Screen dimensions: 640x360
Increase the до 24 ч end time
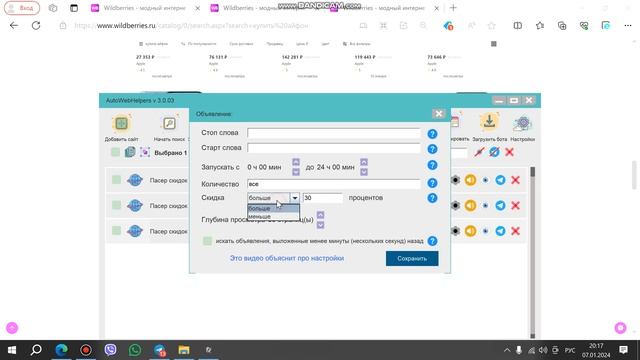pos(364,162)
